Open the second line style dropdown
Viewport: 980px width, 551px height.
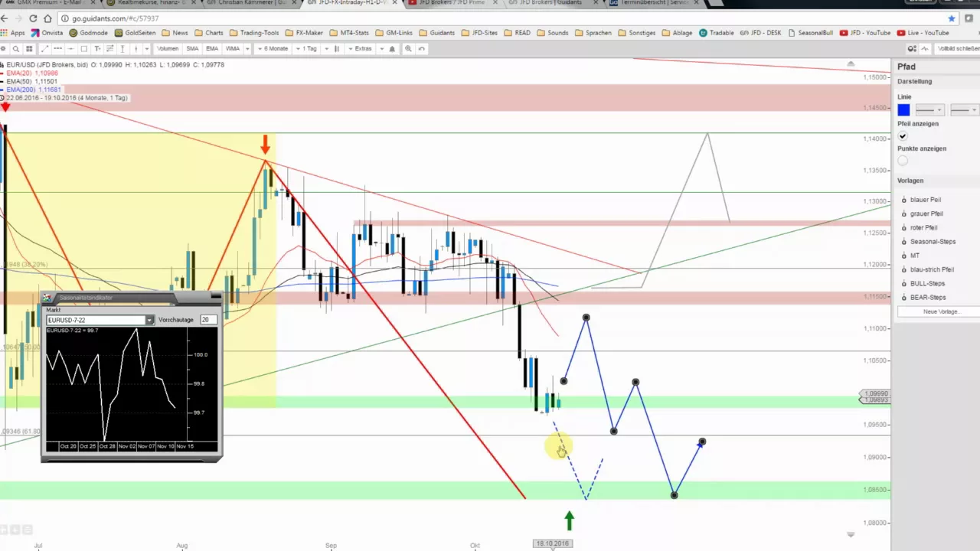[964, 110]
